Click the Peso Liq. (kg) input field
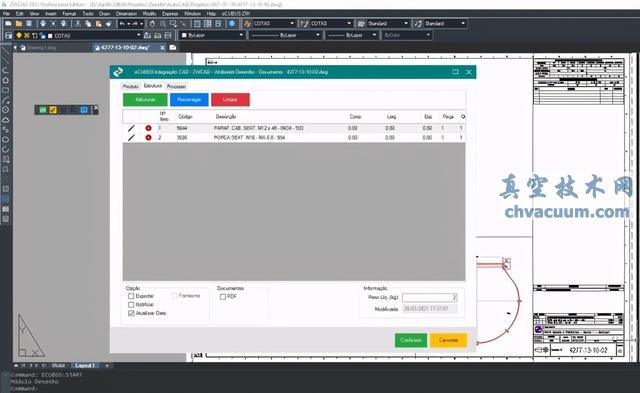This screenshot has height=393, width=640. pyautogui.click(x=430, y=298)
